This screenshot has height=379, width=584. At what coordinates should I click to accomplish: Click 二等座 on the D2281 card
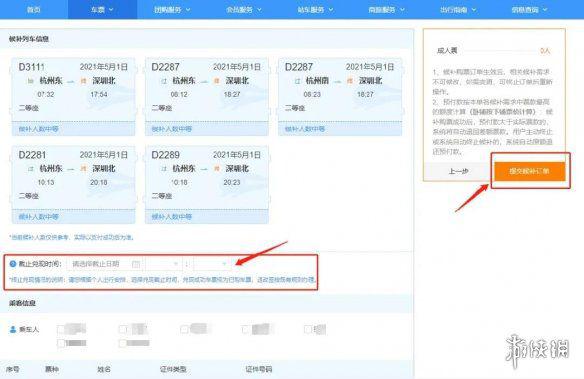(x=29, y=196)
